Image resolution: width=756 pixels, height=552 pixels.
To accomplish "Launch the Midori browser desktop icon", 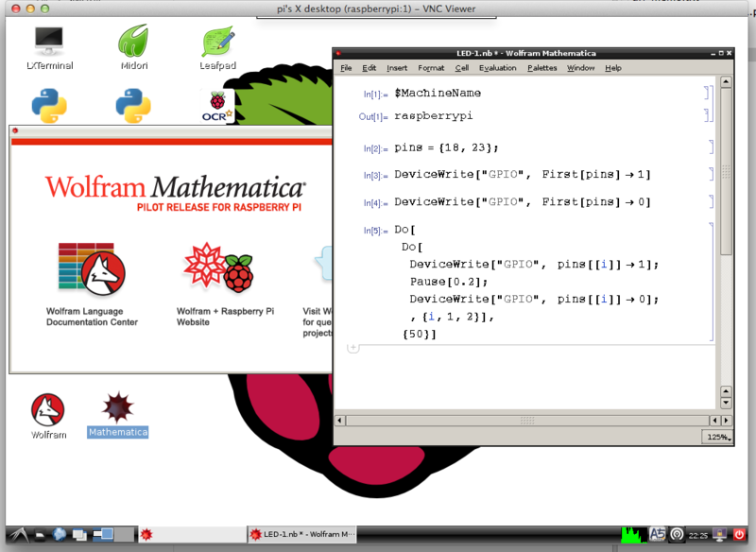I will click(133, 47).
